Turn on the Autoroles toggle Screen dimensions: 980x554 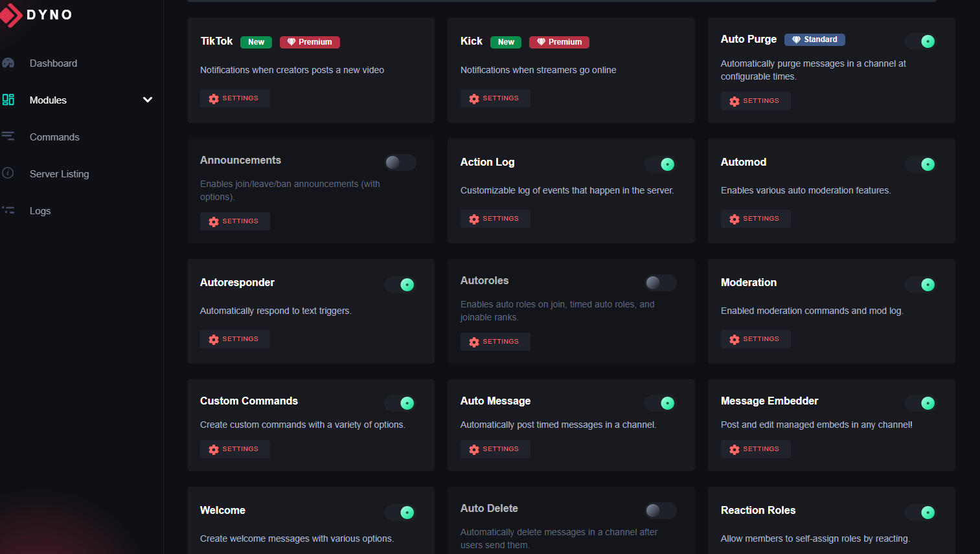[660, 283]
